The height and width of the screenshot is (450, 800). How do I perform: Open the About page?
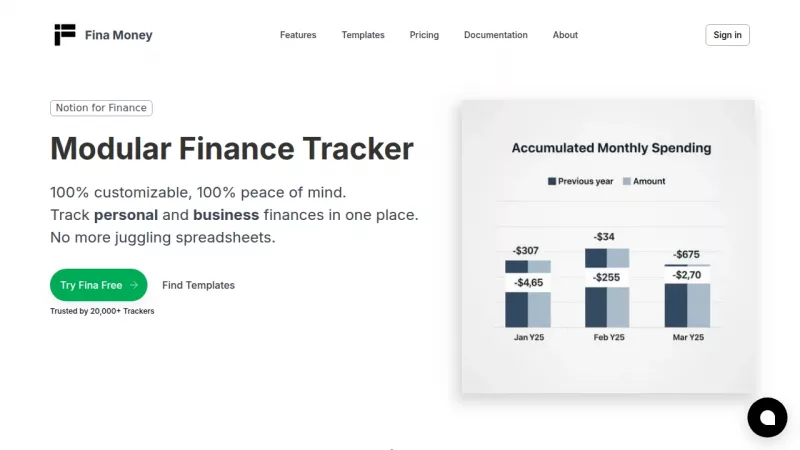[565, 35]
